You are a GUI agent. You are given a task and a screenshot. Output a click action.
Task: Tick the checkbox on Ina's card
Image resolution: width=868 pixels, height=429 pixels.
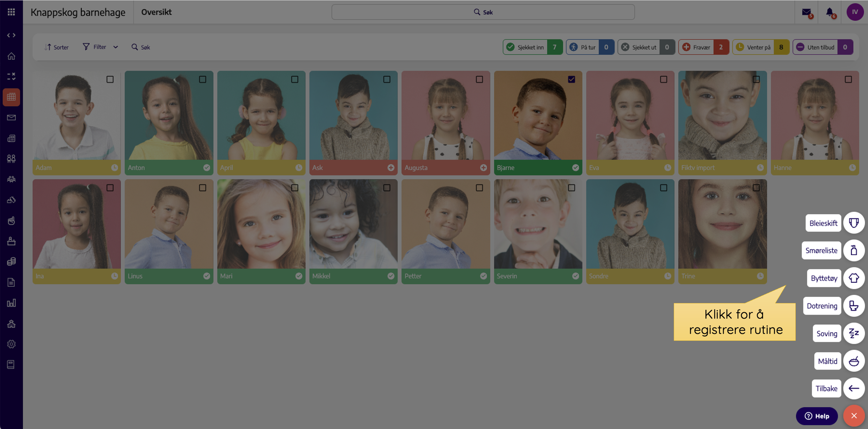(110, 188)
